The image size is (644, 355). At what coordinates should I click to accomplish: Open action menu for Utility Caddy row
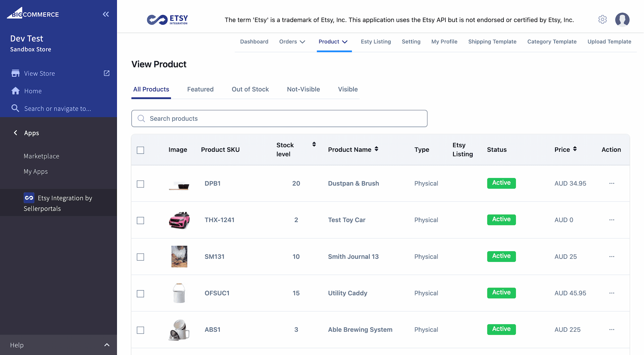(x=611, y=293)
